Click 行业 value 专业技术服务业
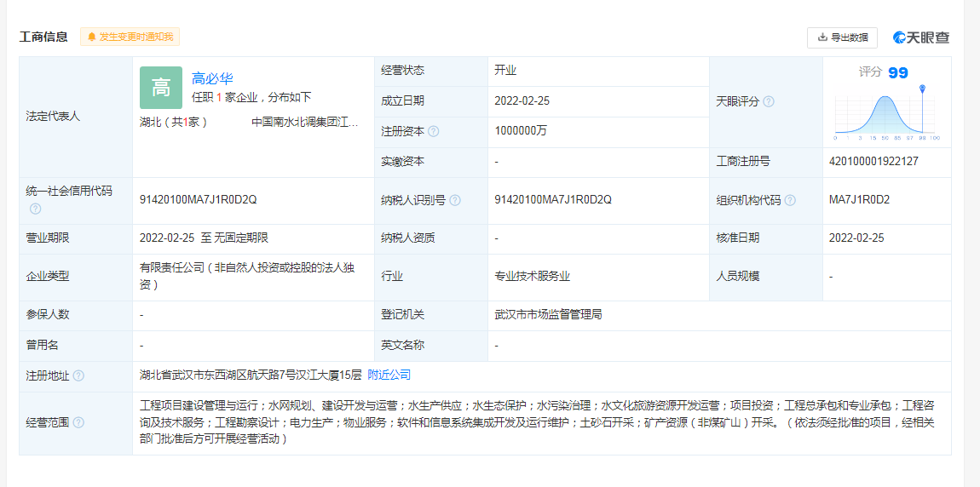The width and height of the screenshot is (980, 487). [532, 277]
